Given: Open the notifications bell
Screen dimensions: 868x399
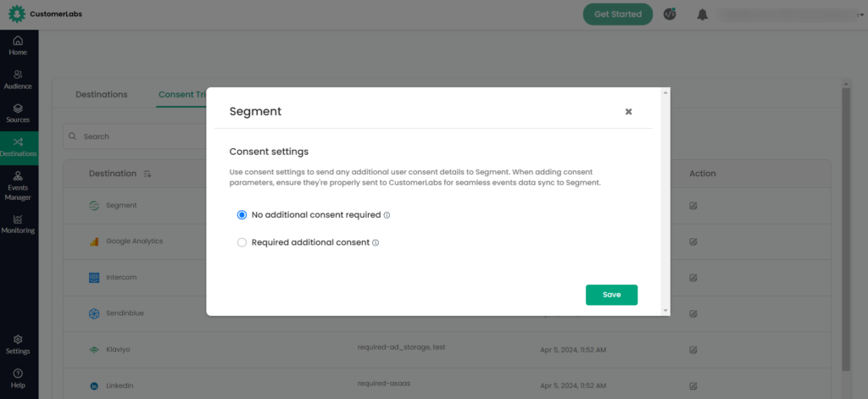Looking at the screenshot, I should pos(703,14).
